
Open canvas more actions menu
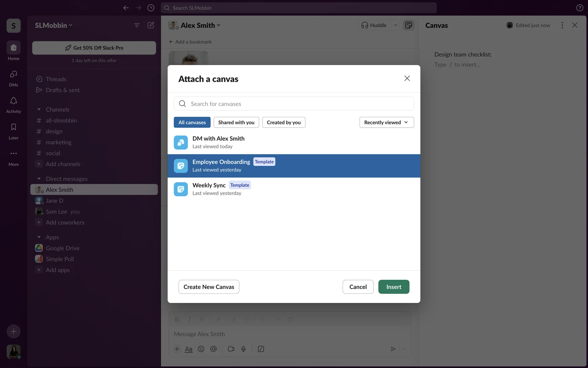tap(562, 25)
